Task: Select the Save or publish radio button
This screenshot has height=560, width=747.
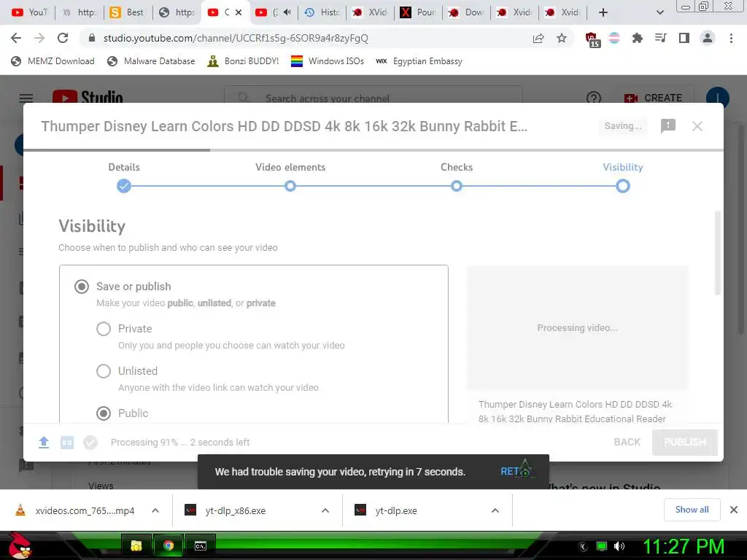Action: pos(82,287)
